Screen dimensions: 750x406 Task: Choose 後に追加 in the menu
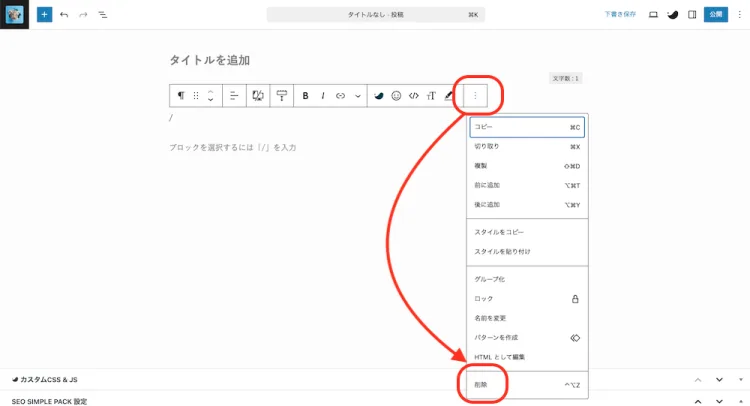527,205
